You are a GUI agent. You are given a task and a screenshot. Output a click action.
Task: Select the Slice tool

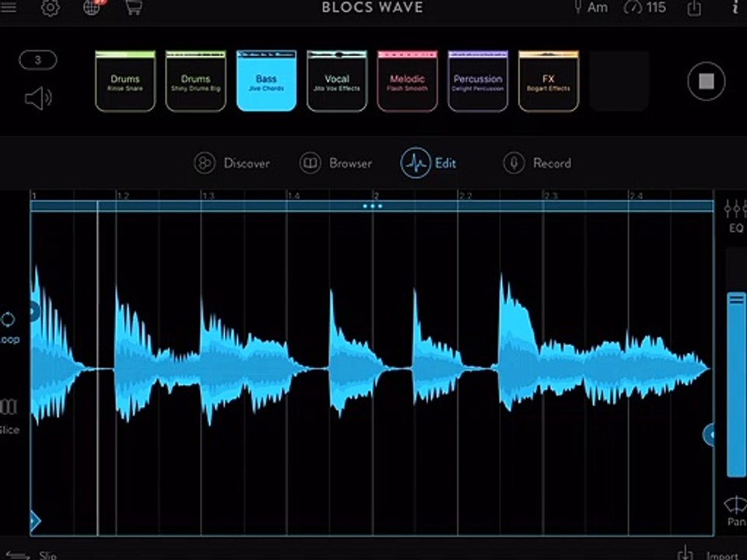(x=9, y=416)
